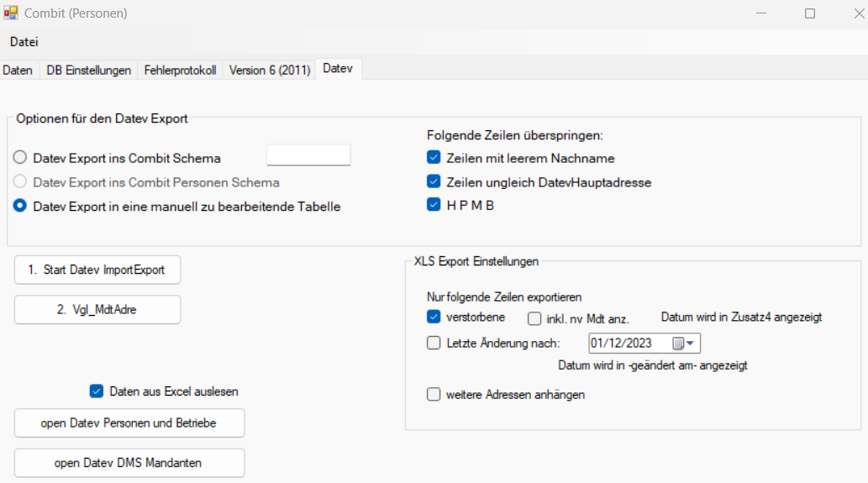Select Datev Export ins Combit Personen Schema
This screenshot has width=868, height=483.
click(20, 182)
